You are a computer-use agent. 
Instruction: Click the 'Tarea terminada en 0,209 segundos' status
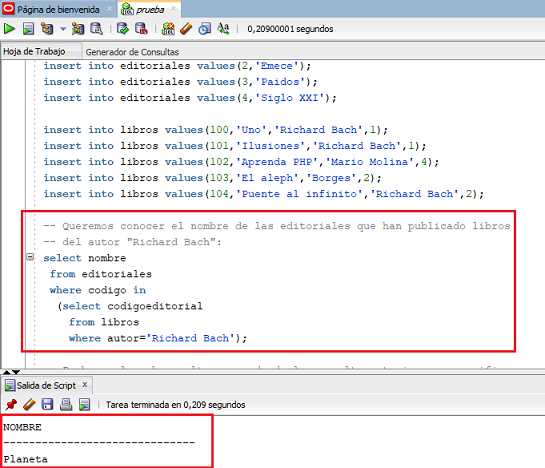pyautogui.click(x=176, y=405)
